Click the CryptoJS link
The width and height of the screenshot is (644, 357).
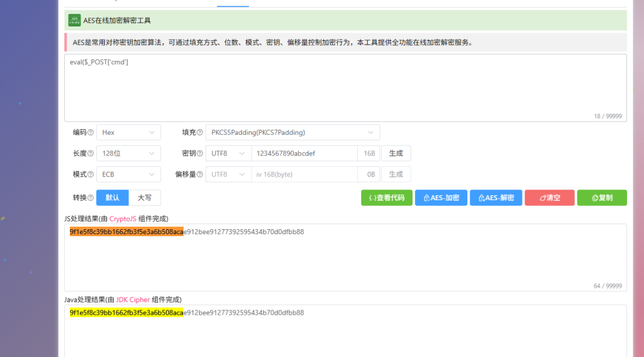point(122,218)
